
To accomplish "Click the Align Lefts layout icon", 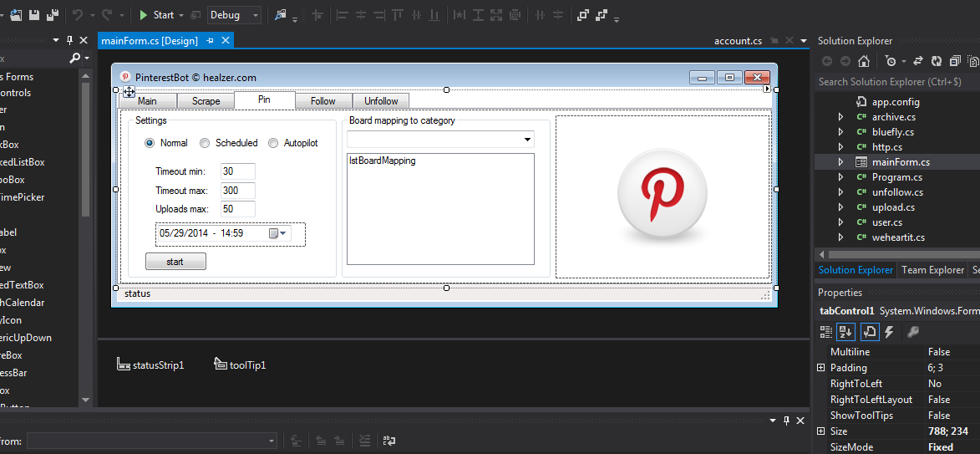I will coord(342,14).
